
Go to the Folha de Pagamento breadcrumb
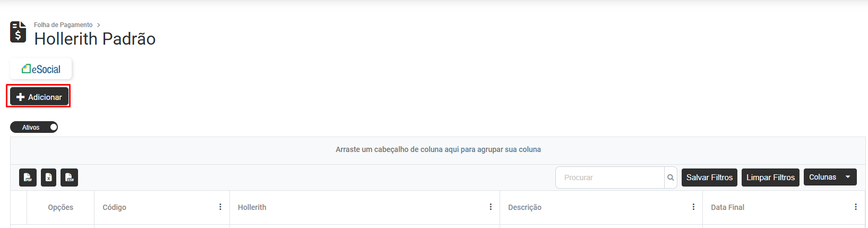point(63,25)
